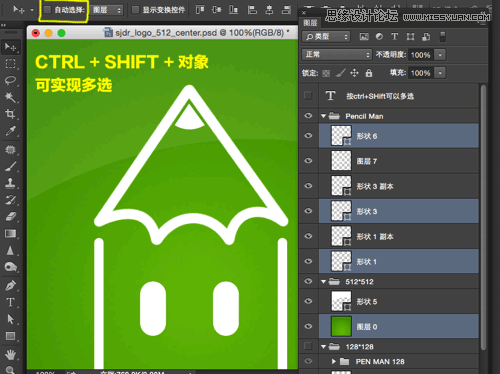Hide the 形状 6 layer
This screenshot has width=500, height=374.
[x=308, y=135]
